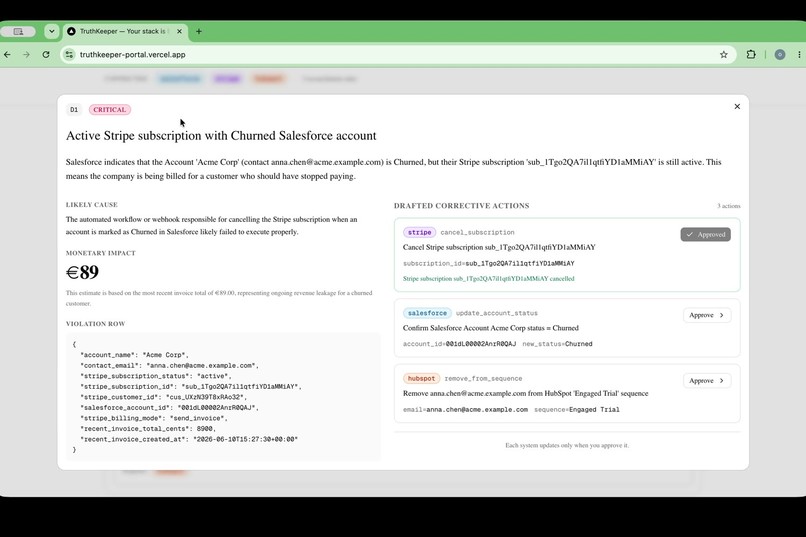The width and height of the screenshot is (806, 537).
Task: Click the new_status=Churned parameter
Action: pos(557,344)
